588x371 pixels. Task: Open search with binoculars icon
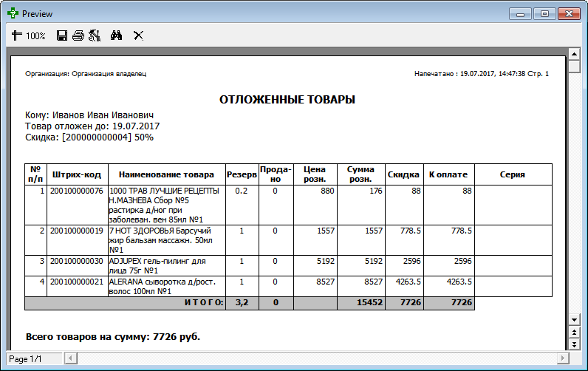[116, 35]
